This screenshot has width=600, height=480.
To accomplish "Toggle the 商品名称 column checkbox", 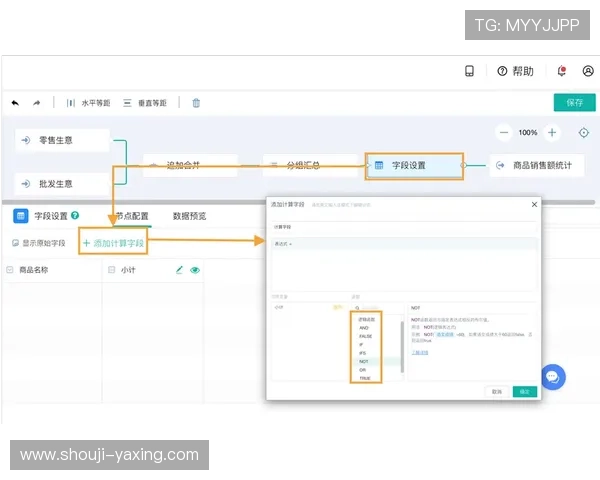I will (10, 270).
